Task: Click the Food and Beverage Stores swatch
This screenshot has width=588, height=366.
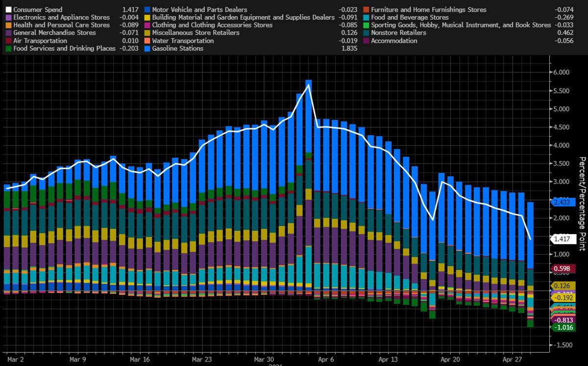Action: point(366,18)
